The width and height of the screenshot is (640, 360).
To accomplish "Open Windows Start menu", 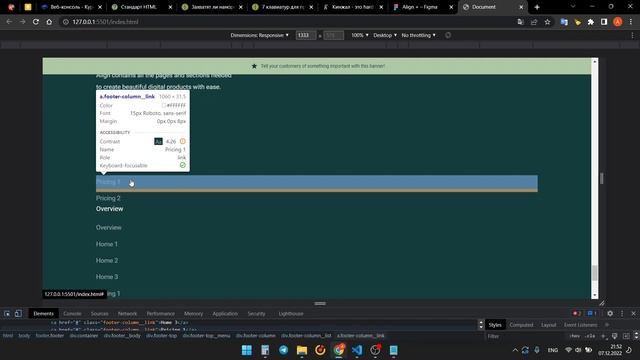I will [x=247, y=350].
